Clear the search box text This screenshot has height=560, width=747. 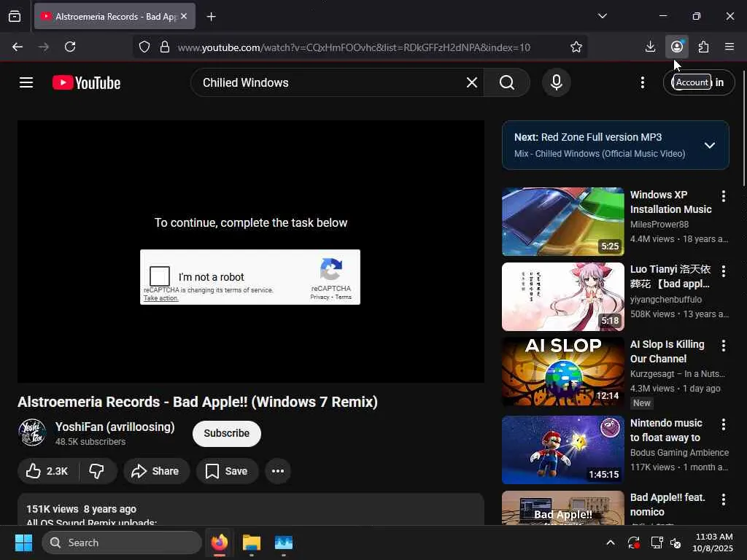[x=472, y=82]
